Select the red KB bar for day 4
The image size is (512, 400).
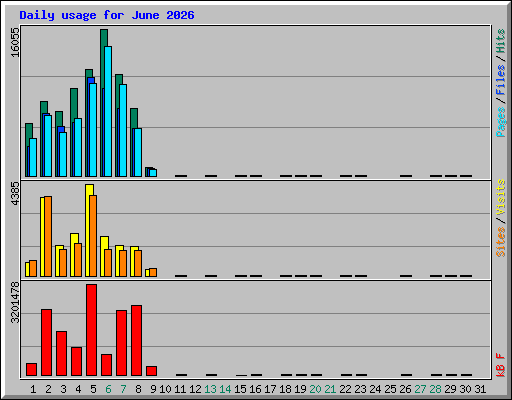(x=76, y=361)
